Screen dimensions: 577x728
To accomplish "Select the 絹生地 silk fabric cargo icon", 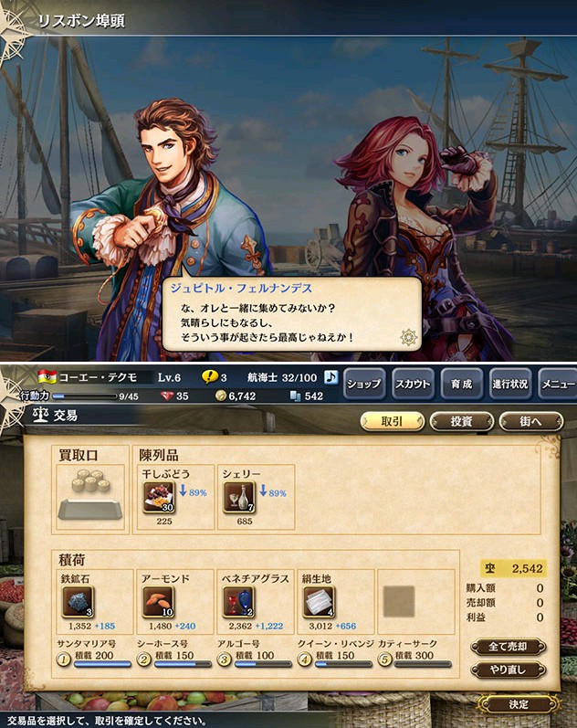I will [x=319, y=602].
